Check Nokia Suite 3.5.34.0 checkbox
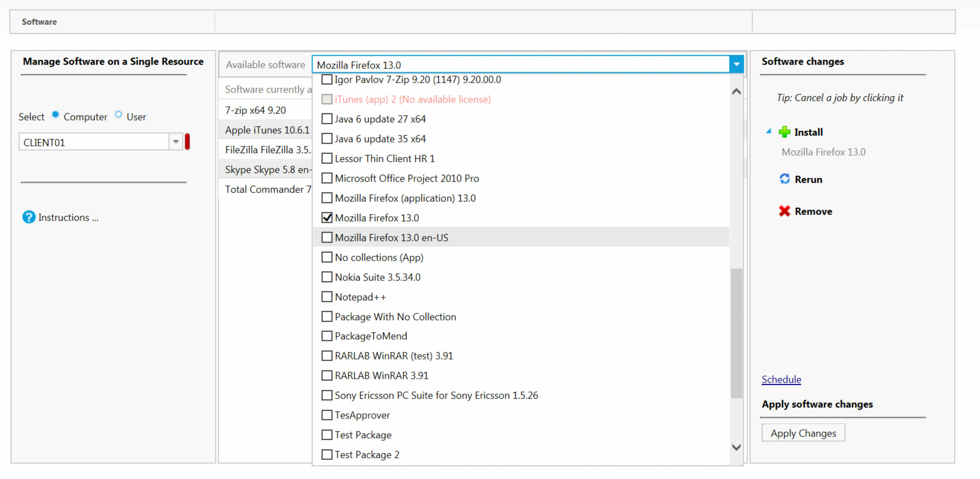This screenshot has width=980, height=479. tap(327, 277)
